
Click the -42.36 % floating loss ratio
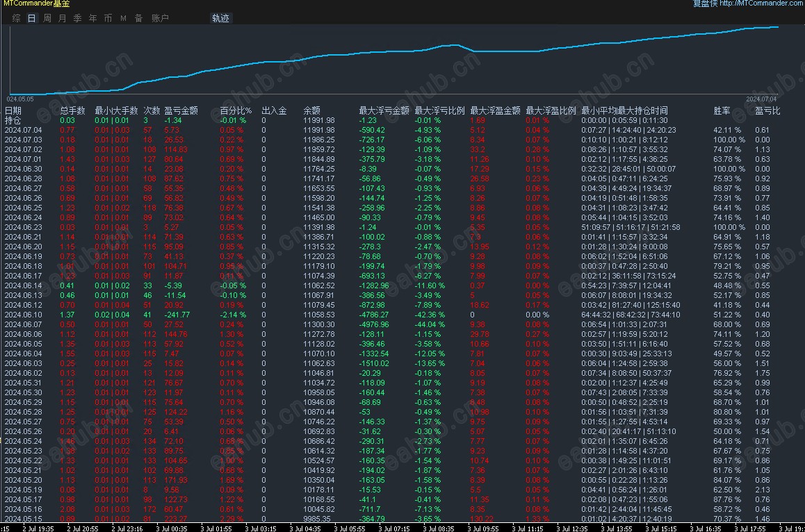tap(430, 315)
